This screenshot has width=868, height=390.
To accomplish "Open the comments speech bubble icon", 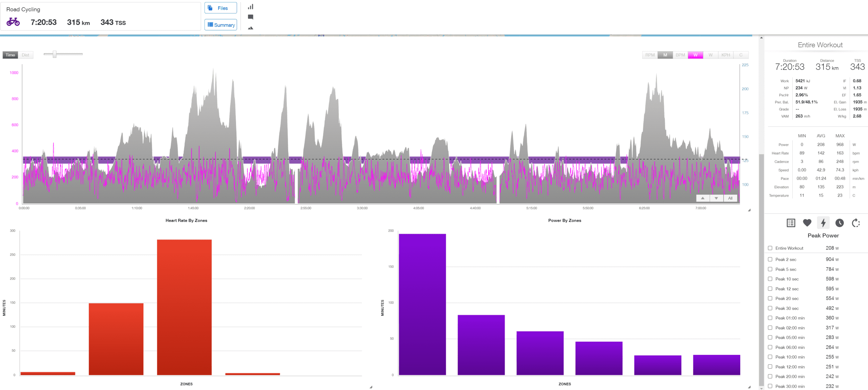I will pyautogui.click(x=251, y=17).
